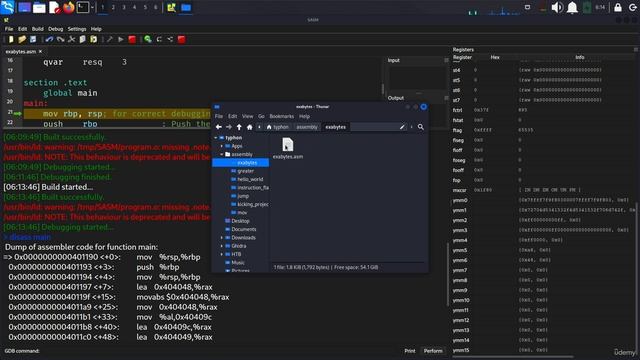Click the lock screen icon in the panel
640x360 pixels.
(x=618, y=7)
